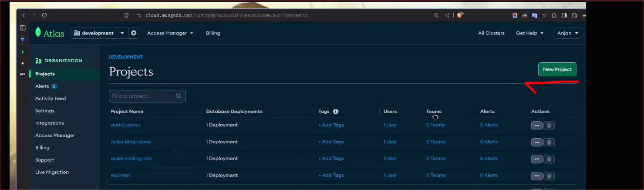Delete the auth0-demo project via trash icon

(549, 126)
